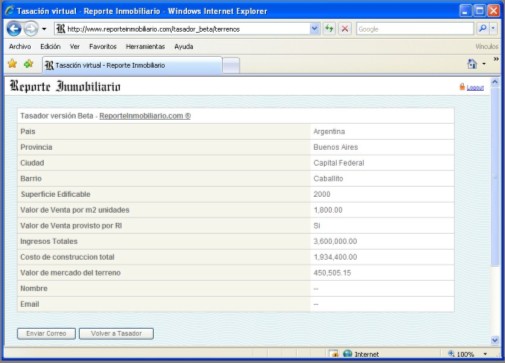
Task: Click the Vínculos links bar label
Action: point(486,47)
